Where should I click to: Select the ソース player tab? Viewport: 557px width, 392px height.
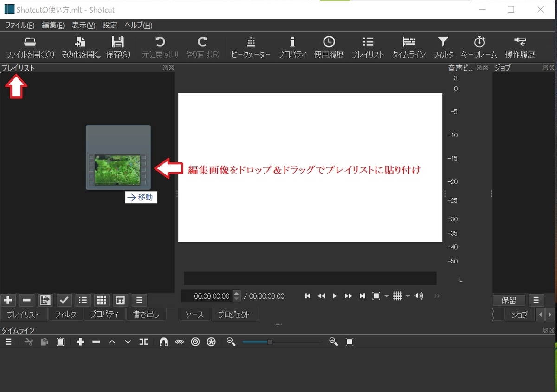[194, 314]
